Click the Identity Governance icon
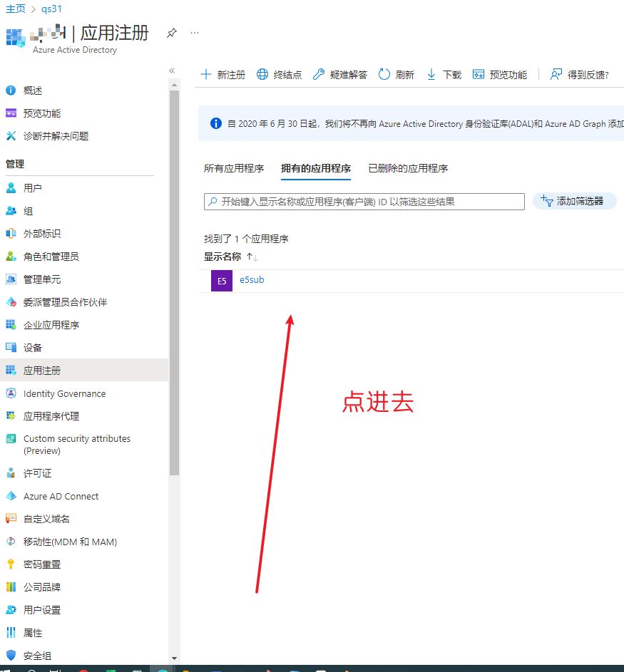The image size is (624, 672). point(11,393)
